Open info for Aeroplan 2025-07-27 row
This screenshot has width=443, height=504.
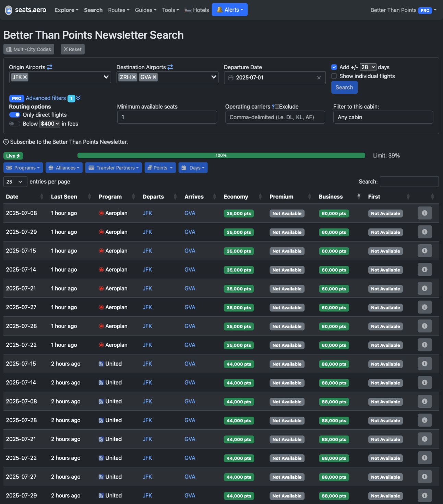pyautogui.click(x=424, y=307)
